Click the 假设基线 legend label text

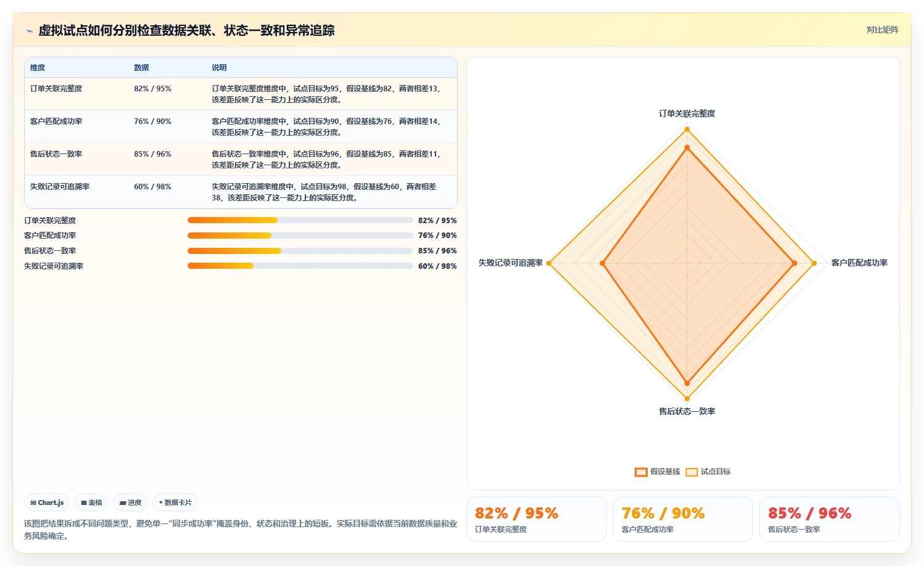click(x=665, y=472)
